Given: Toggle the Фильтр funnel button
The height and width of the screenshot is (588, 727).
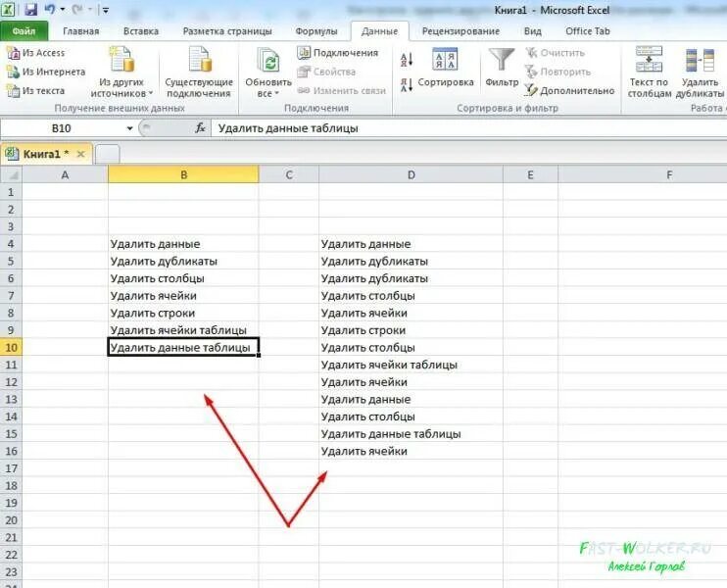Looking at the screenshot, I should coord(502,68).
